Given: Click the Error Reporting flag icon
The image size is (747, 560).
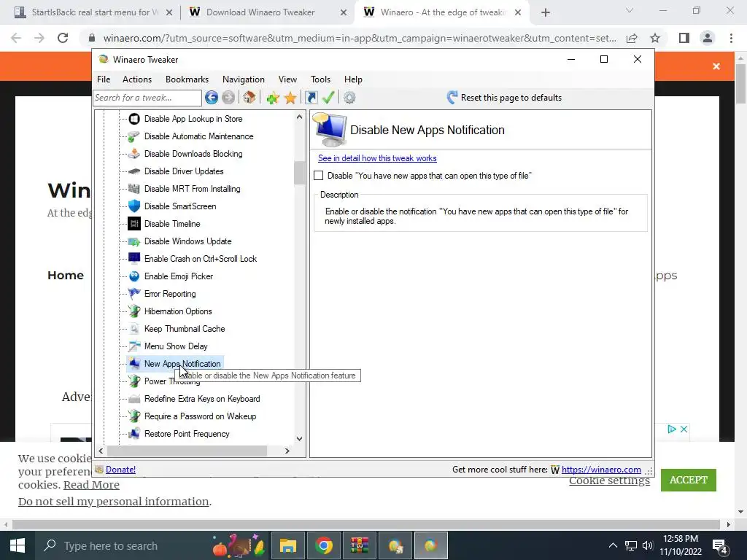Looking at the screenshot, I should click(134, 294).
